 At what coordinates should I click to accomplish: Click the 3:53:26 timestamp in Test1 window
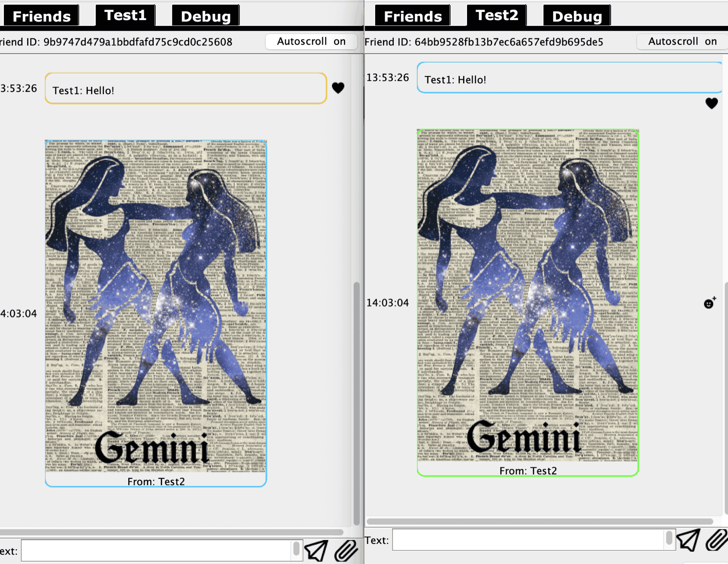[x=19, y=89]
